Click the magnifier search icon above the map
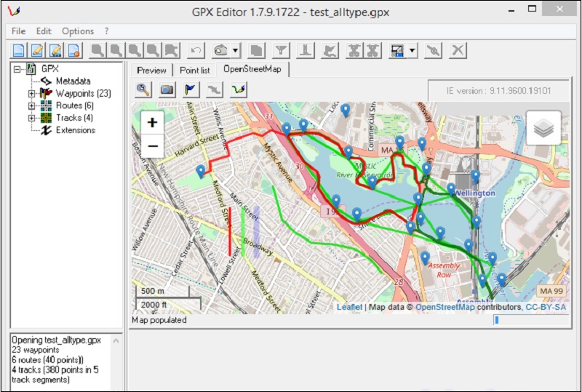 143,89
